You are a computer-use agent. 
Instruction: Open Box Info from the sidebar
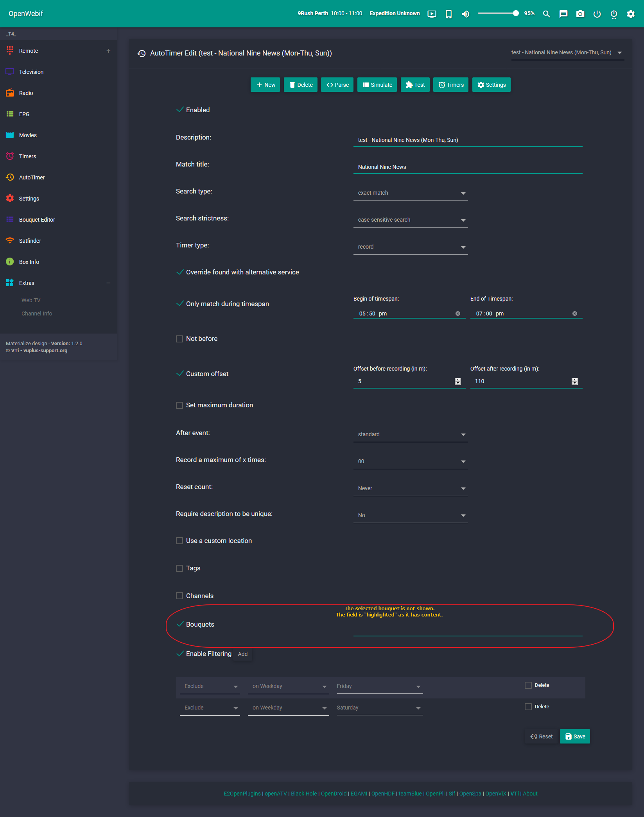(29, 262)
